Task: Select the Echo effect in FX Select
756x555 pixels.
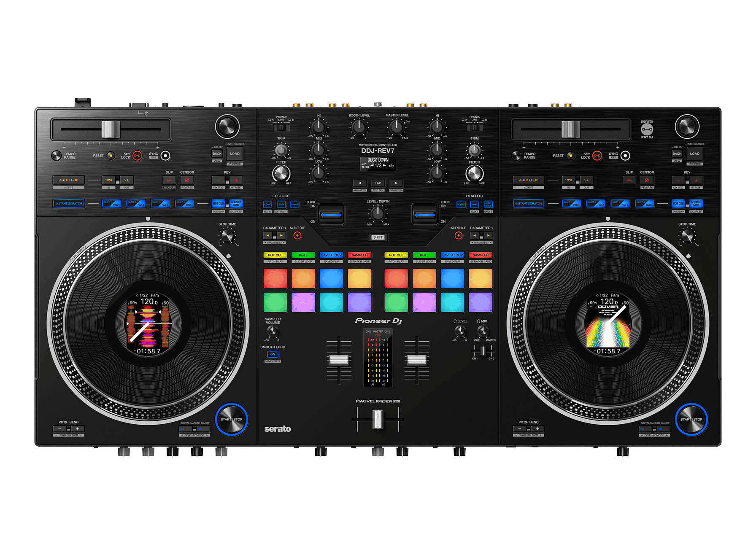Action: tap(268, 204)
